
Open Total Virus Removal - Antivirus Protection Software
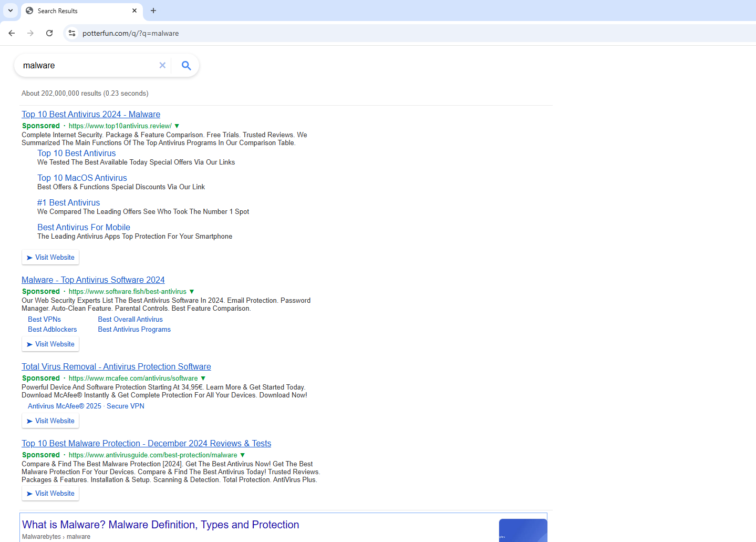click(x=116, y=366)
